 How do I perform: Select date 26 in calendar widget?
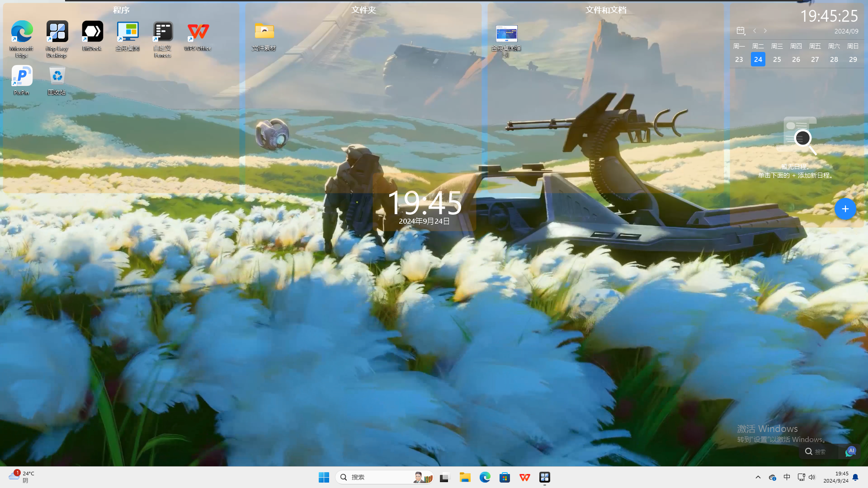coord(796,59)
